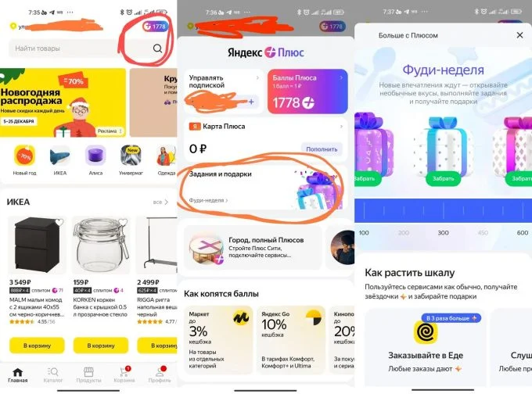This screenshot has width=532, height=394.
Task: Open the Корзина tab
Action: (124, 375)
